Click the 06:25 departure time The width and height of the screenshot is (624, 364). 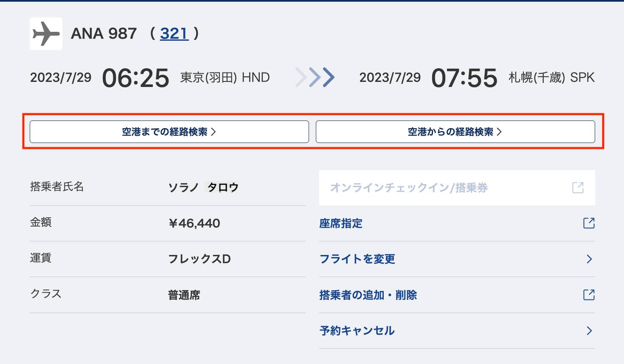pos(135,78)
